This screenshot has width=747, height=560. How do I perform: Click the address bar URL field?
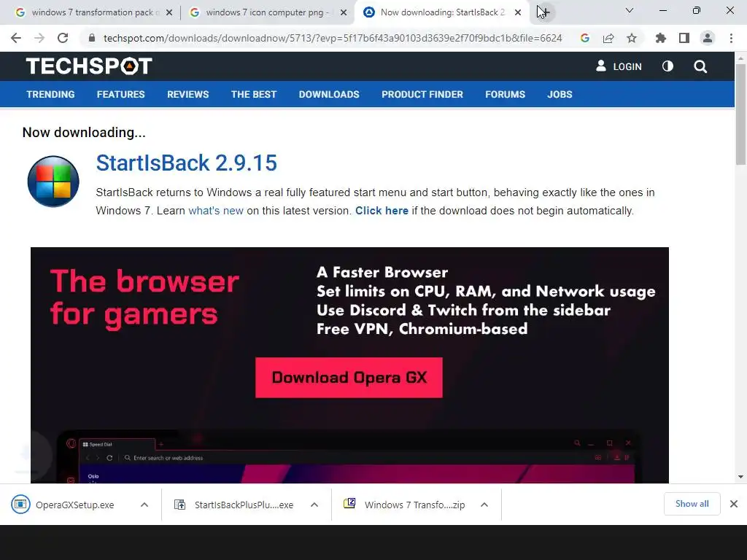coord(333,38)
